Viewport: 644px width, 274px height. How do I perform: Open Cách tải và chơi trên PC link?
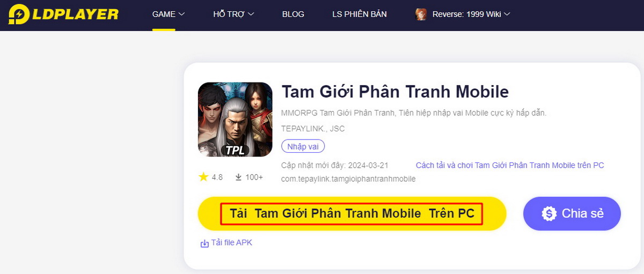[510, 165]
